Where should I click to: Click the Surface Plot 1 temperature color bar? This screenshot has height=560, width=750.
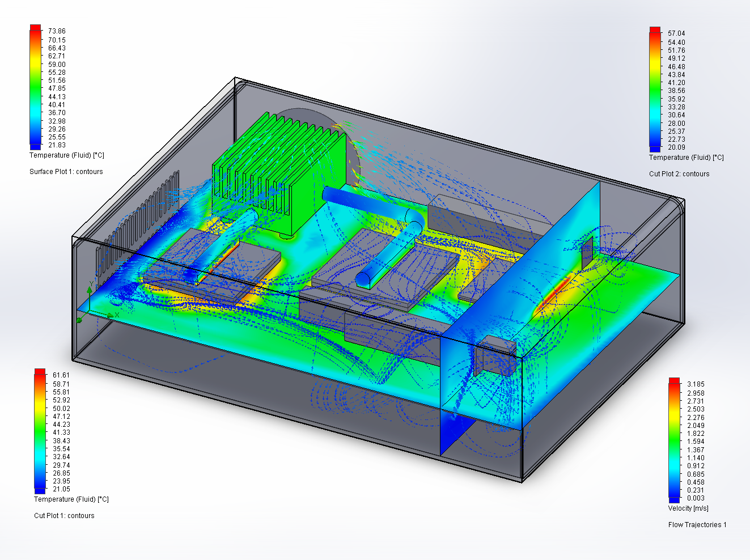coord(35,87)
